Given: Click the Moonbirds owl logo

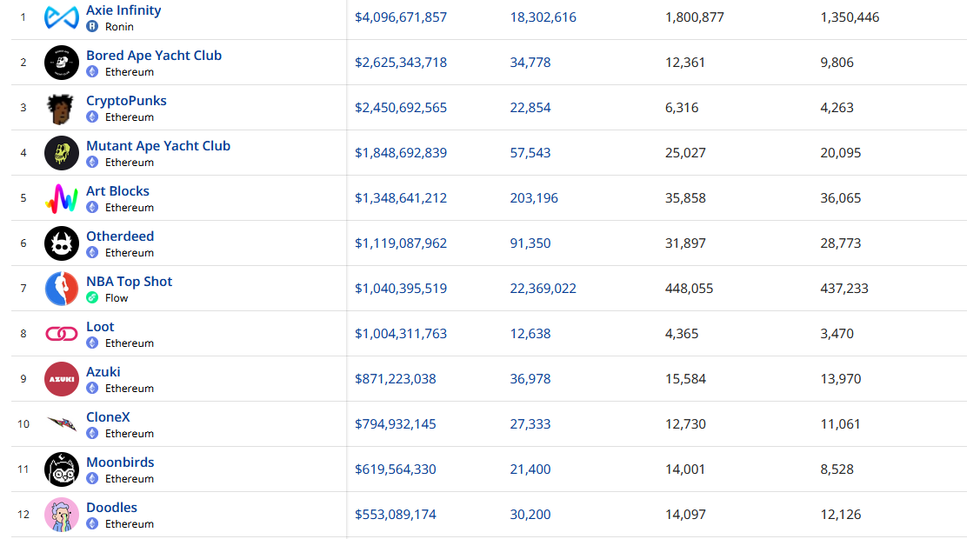Looking at the screenshot, I should 61,469.
